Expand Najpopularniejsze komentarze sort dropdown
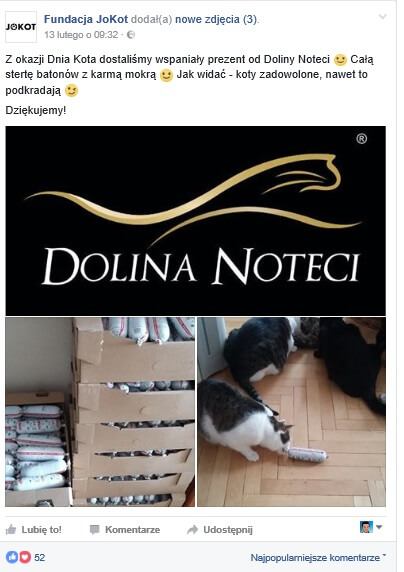The image size is (404, 572). coord(318,557)
